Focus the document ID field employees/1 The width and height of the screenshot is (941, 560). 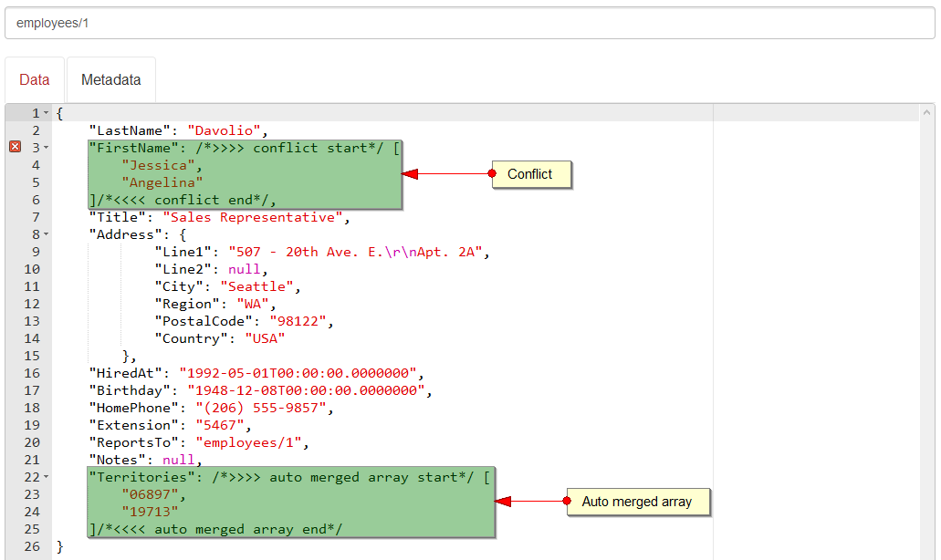coord(470,24)
